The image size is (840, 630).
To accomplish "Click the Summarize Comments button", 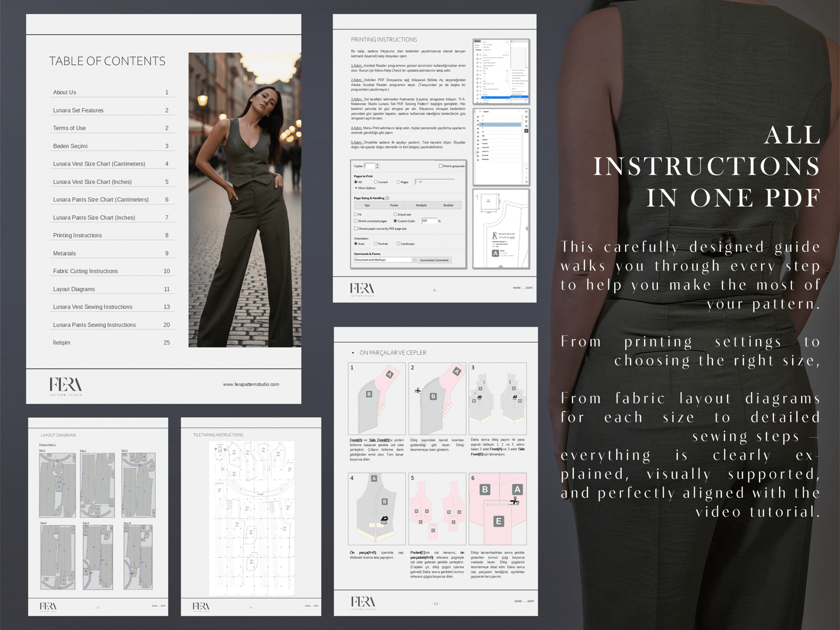I will coord(434,260).
